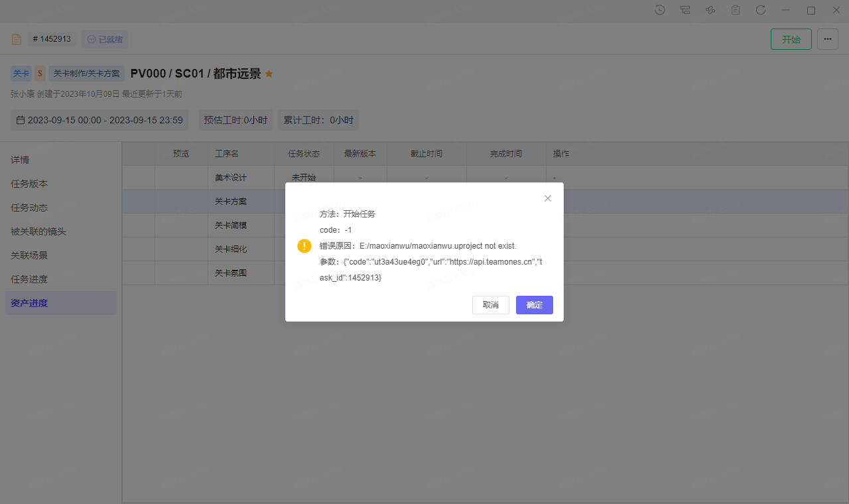Select the 美术设计 row in table
849x504 pixels.
pos(231,178)
